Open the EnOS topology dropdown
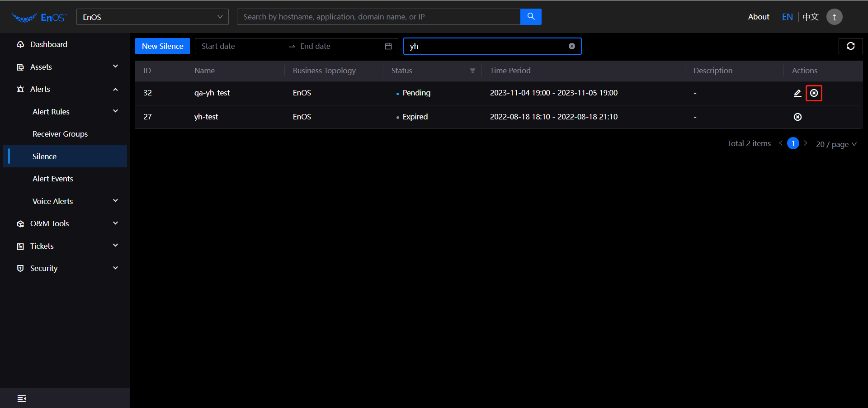 (152, 17)
